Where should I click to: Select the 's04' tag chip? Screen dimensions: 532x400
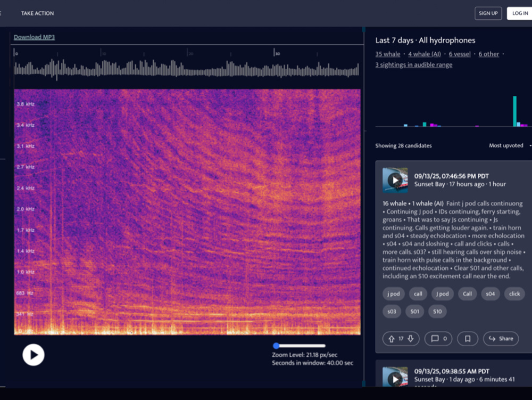(x=491, y=293)
